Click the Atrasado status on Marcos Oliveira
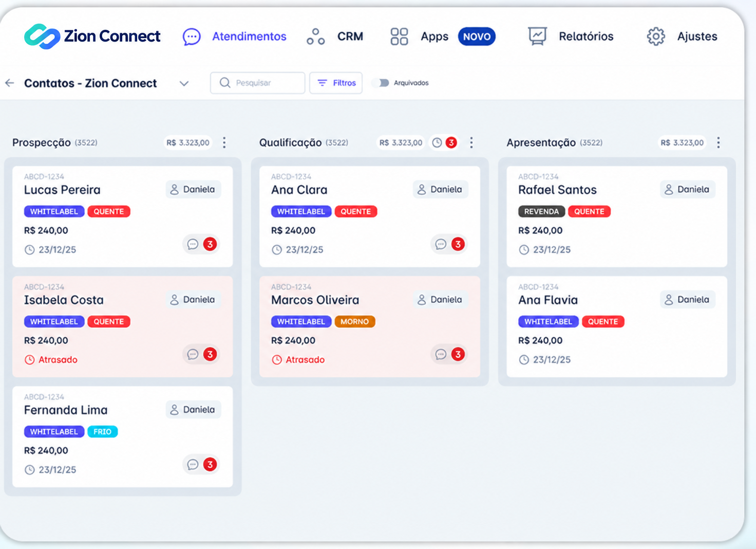 (298, 360)
